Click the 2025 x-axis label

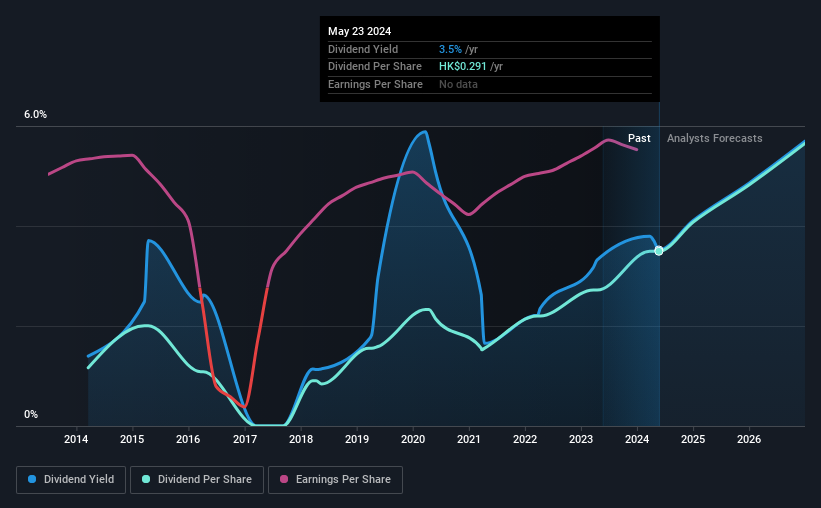pyautogui.click(x=693, y=439)
